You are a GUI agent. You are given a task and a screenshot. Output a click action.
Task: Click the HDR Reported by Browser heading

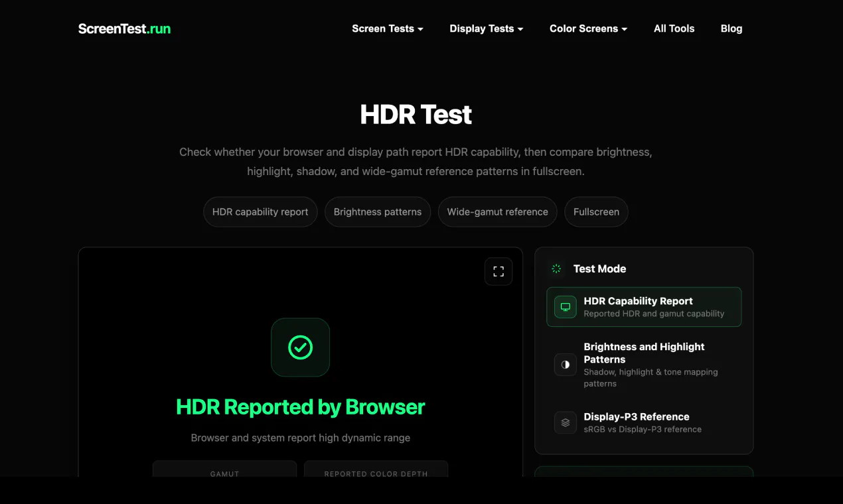point(301,407)
